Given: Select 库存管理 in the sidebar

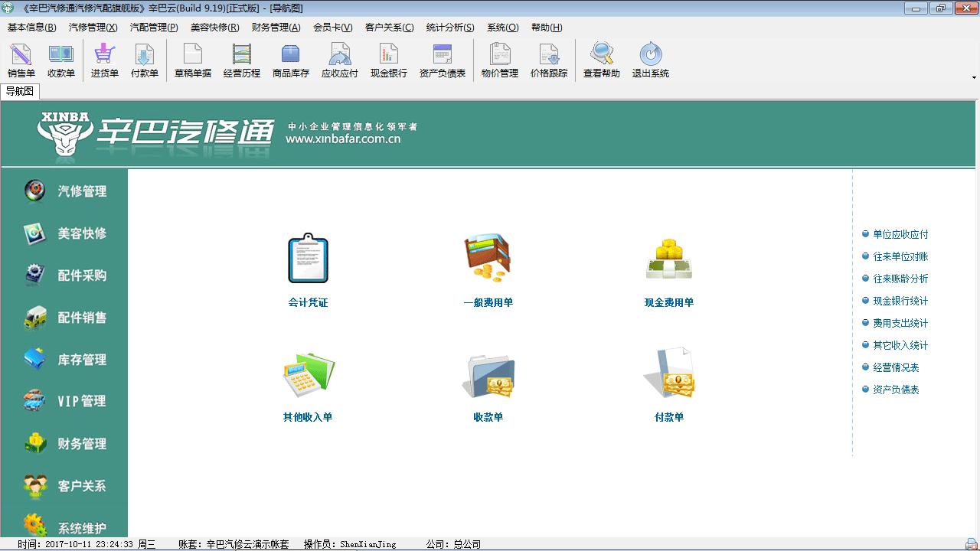Looking at the screenshot, I should (x=64, y=360).
